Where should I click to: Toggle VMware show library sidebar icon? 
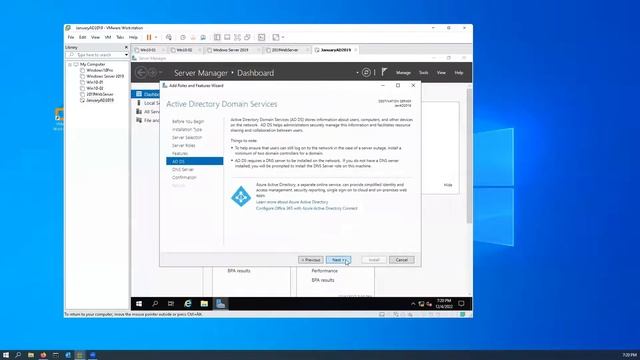(x=217, y=37)
